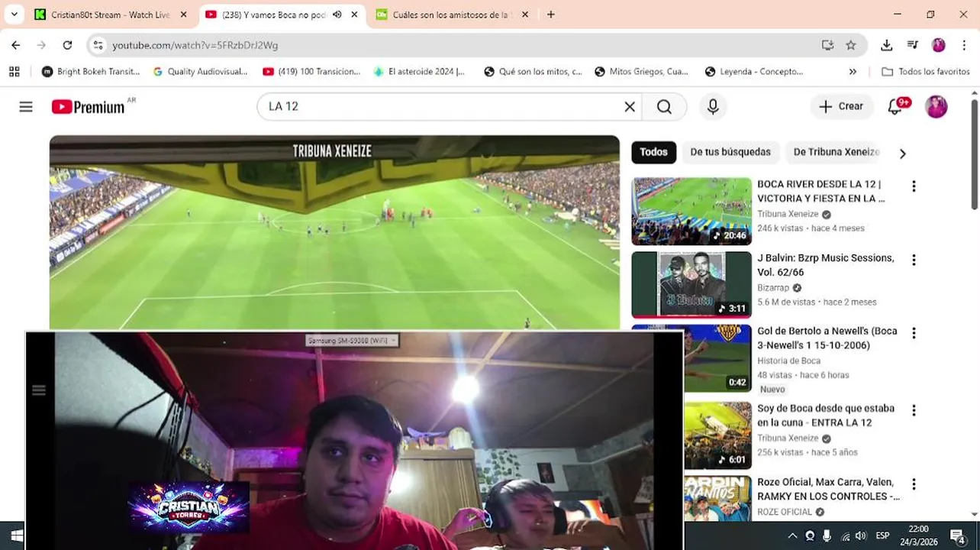Mute audio on the YouTube tab

coord(337,15)
